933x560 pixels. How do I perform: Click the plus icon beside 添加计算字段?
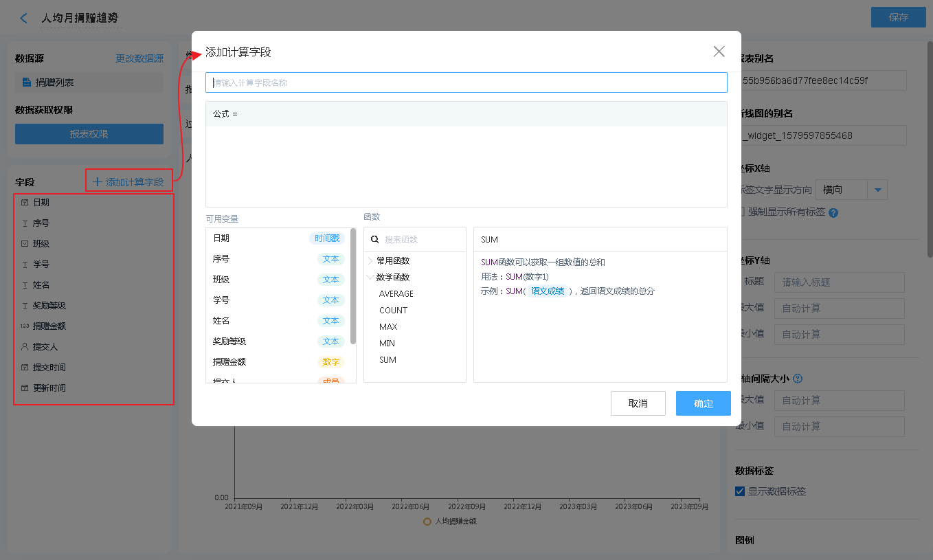(x=98, y=182)
